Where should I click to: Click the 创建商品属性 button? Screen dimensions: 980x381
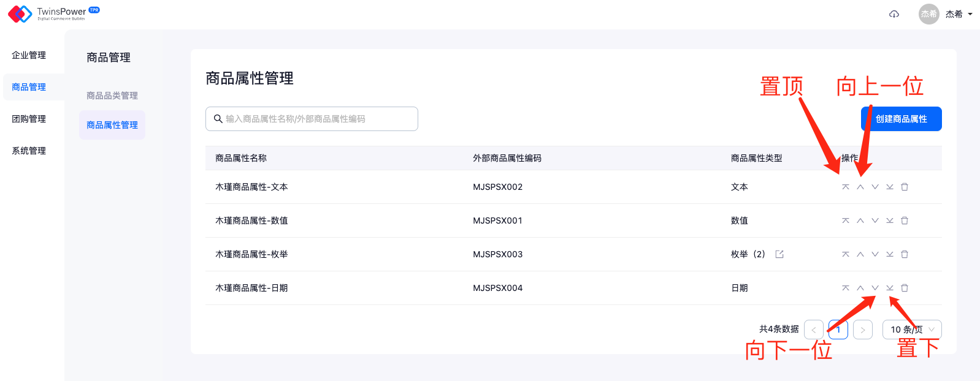[900, 119]
